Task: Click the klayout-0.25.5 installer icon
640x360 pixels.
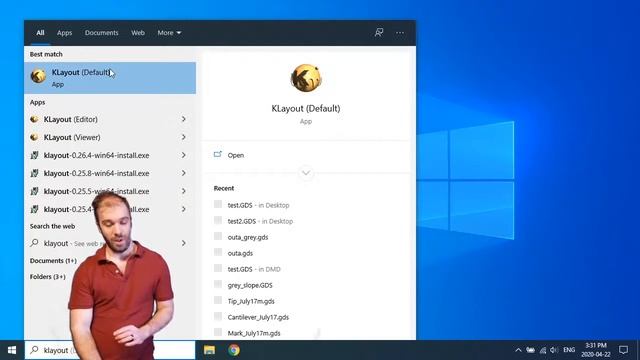Action: click(34, 191)
